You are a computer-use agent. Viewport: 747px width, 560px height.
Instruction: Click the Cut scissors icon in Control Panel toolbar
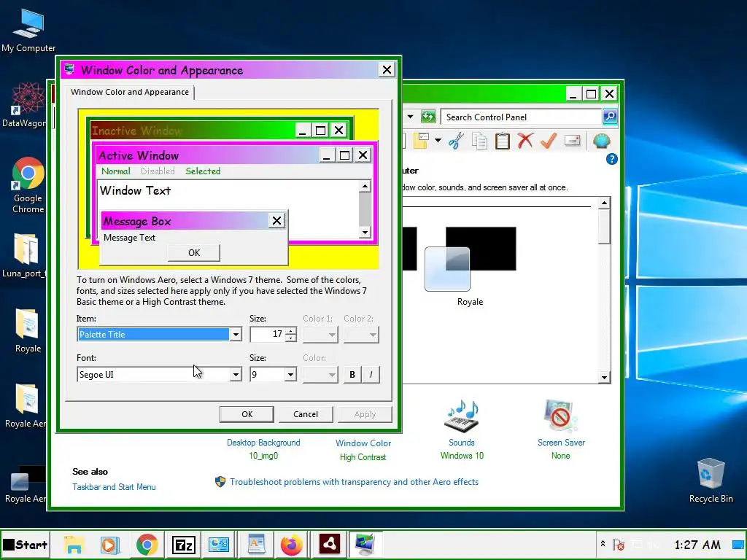(456, 141)
